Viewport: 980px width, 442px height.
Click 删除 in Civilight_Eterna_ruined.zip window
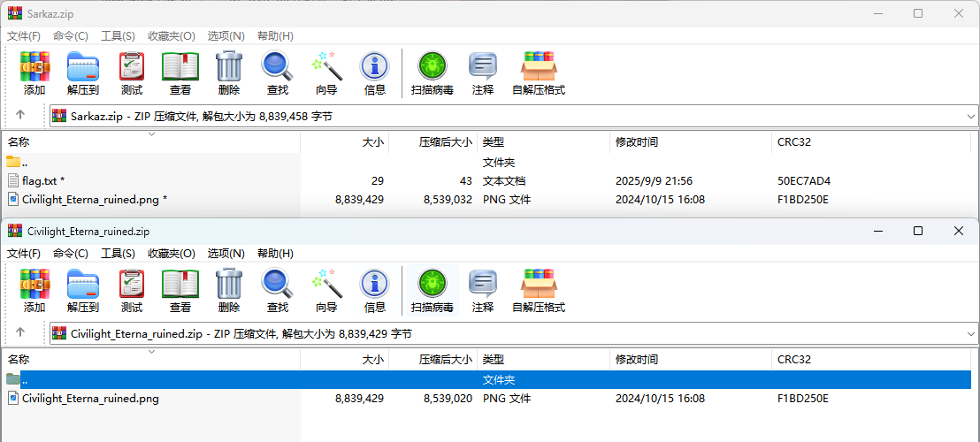229,290
